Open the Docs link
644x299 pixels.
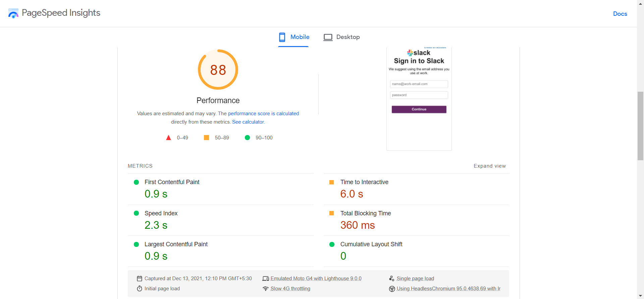(620, 14)
